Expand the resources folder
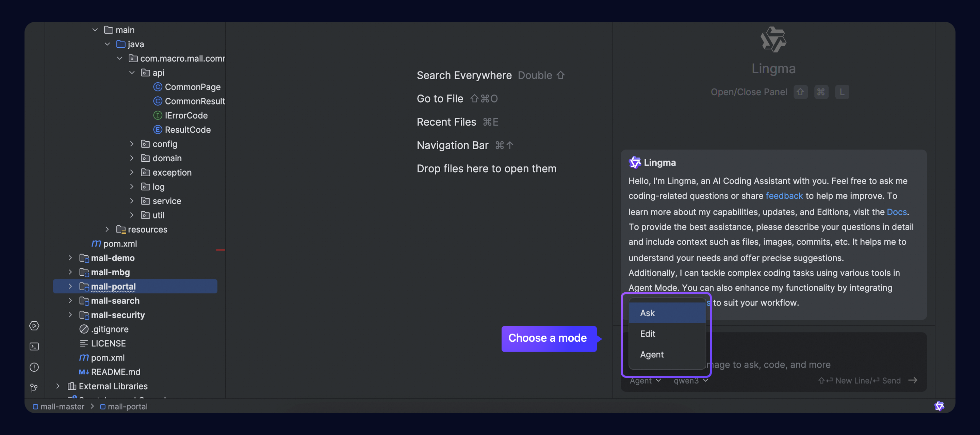Viewport: 980px width, 435px height. (107, 229)
